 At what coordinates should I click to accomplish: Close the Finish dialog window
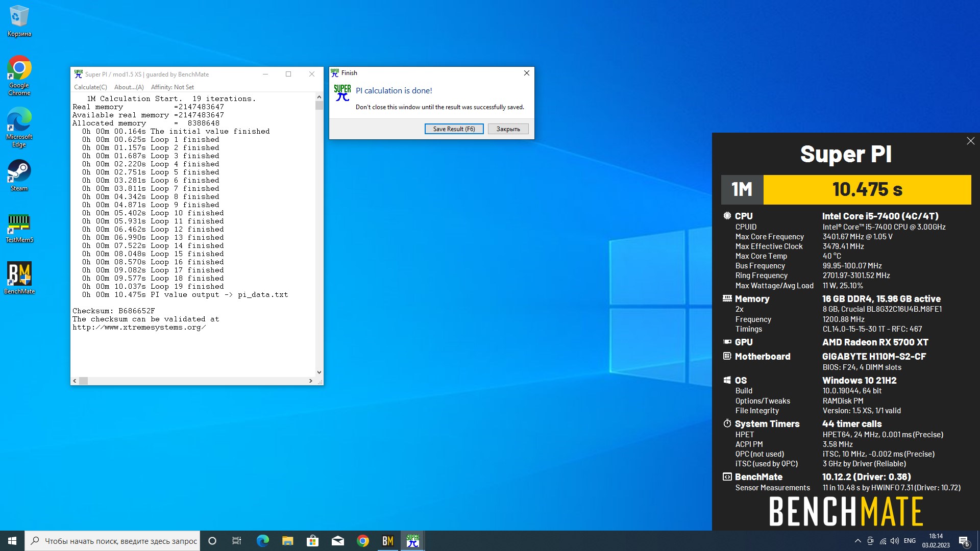[x=527, y=73]
